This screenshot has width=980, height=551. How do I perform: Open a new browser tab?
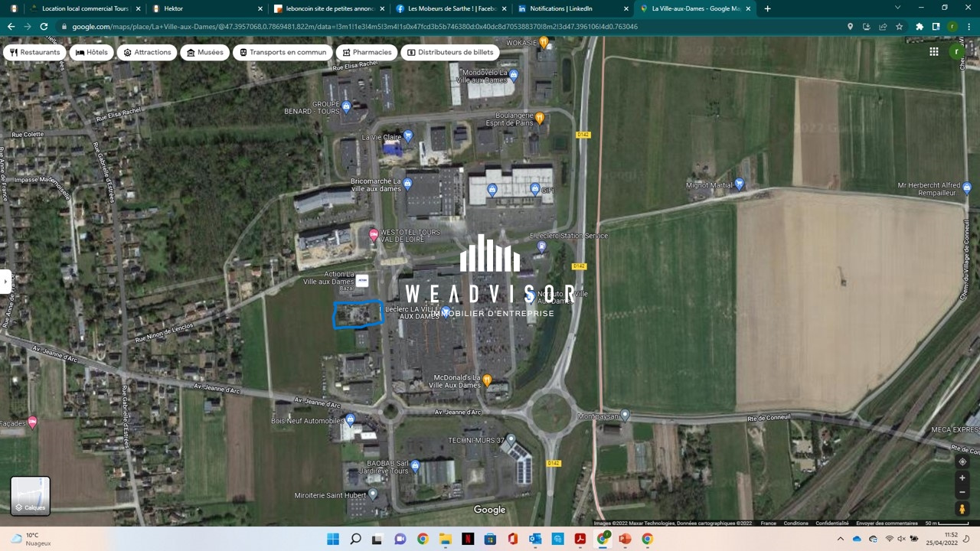[x=768, y=8]
